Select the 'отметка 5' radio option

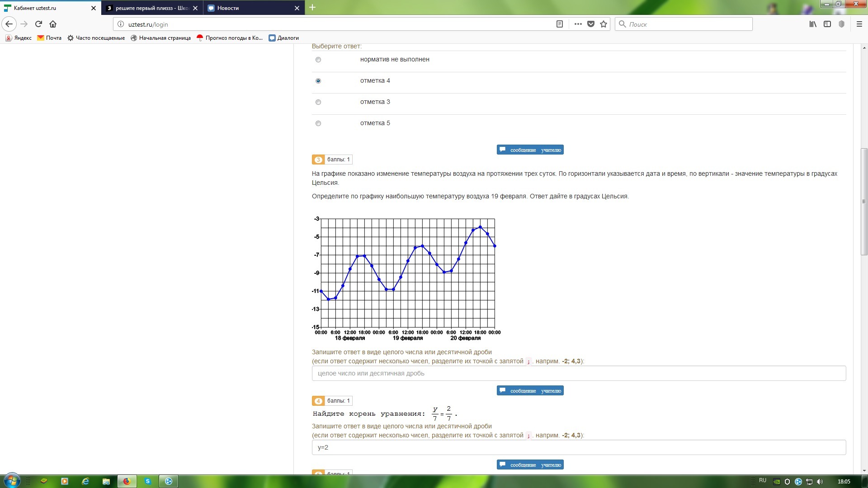point(318,123)
